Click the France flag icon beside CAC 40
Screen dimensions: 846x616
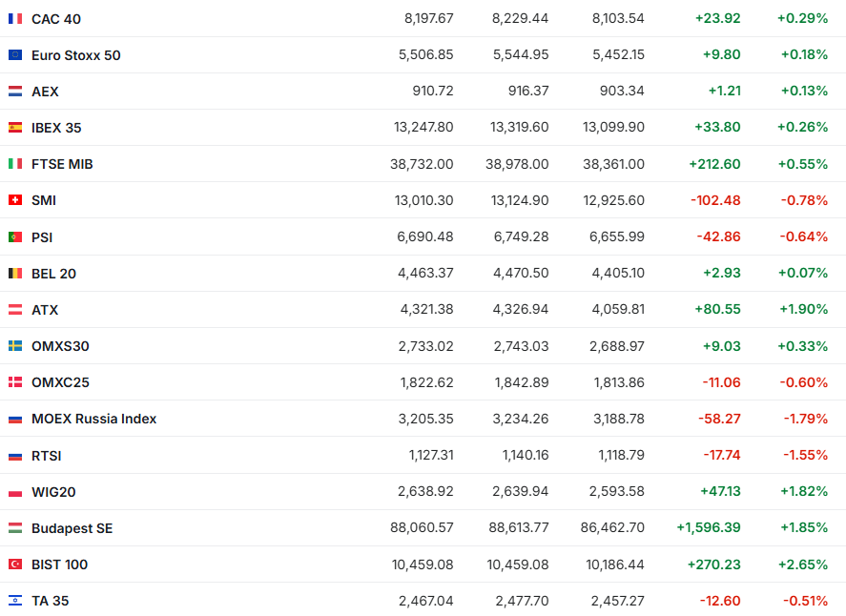pyautogui.click(x=15, y=19)
